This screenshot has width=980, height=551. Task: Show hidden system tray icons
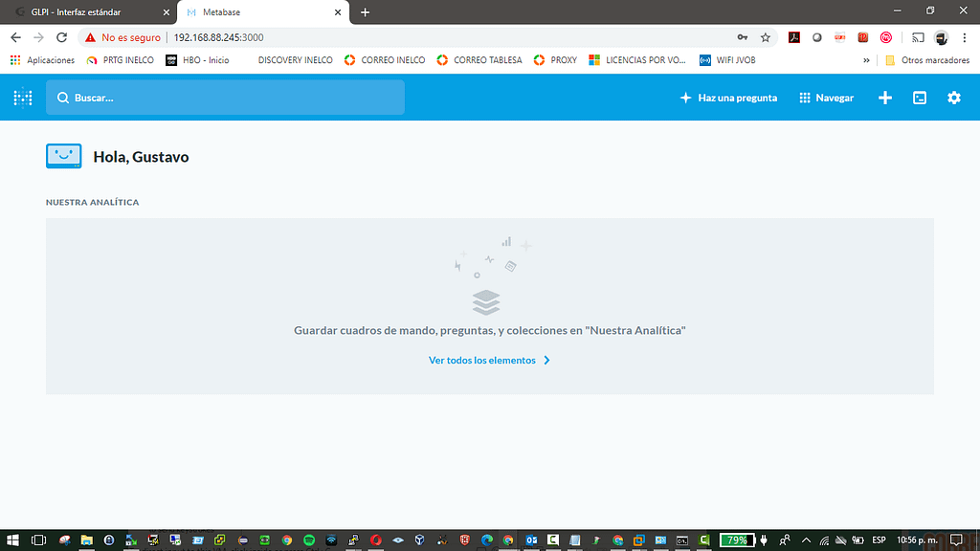[806, 540]
